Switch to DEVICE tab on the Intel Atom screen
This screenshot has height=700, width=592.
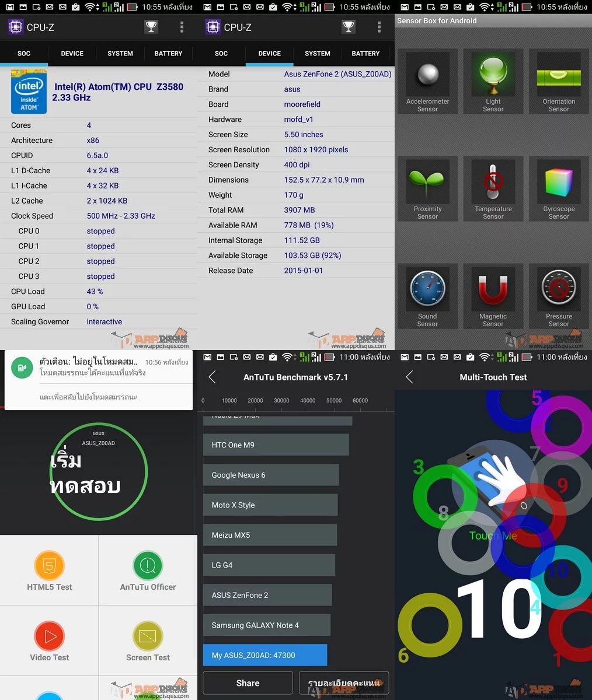point(72,54)
